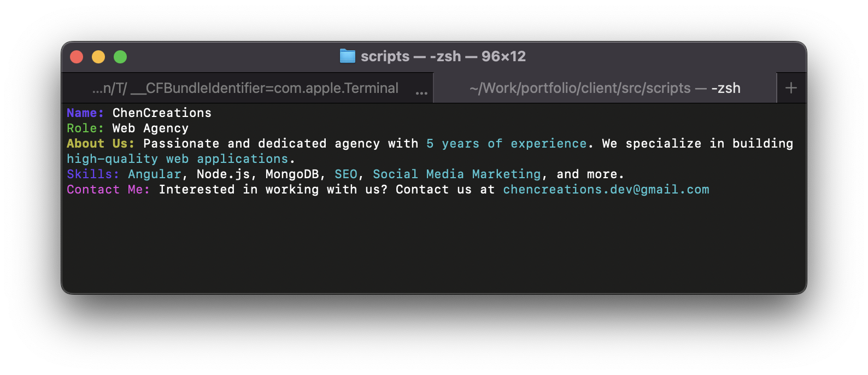Zoom the window with the green button

click(x=120, y=57)
